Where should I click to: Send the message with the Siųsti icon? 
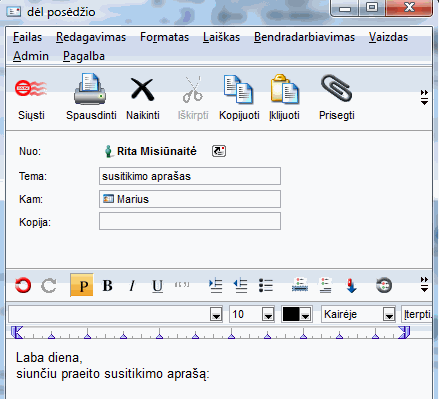[x=31, y=97]
